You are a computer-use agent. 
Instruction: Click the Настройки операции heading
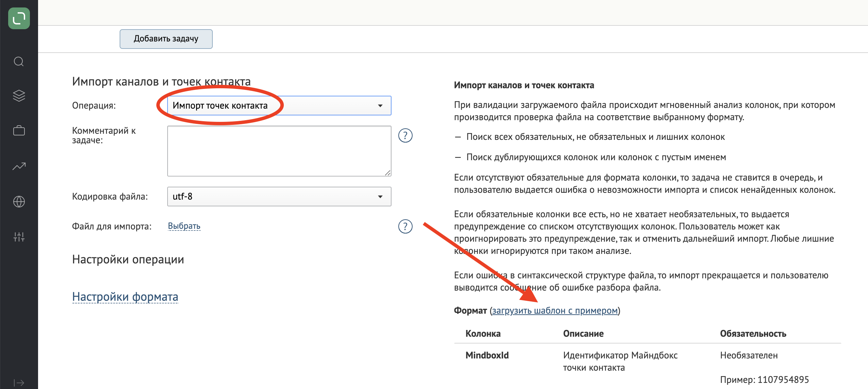click(128, 260)
